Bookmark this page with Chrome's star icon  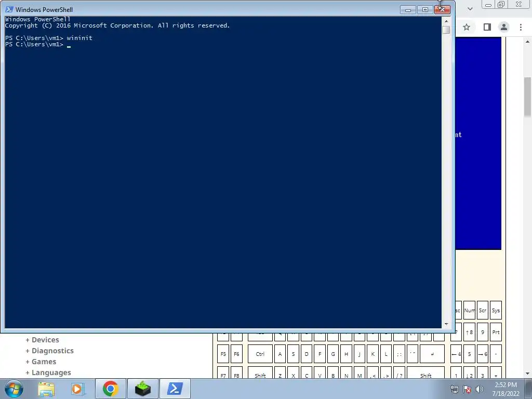click(x=467, y=27)
